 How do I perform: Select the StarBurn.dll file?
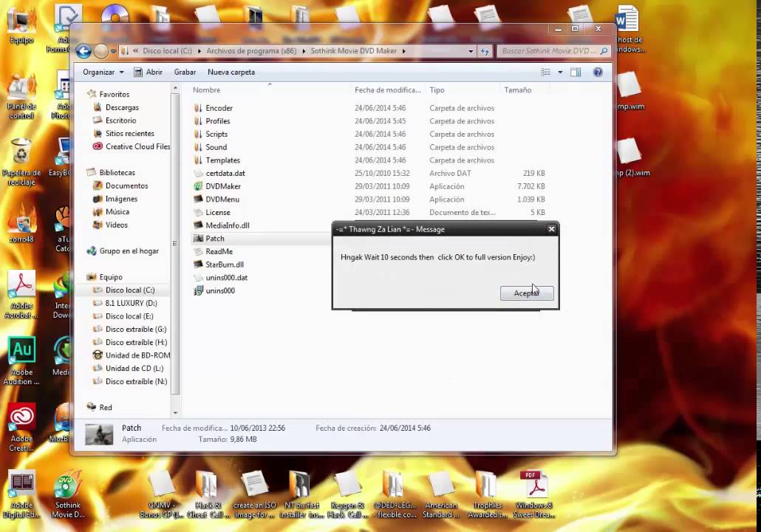point(224,265)
